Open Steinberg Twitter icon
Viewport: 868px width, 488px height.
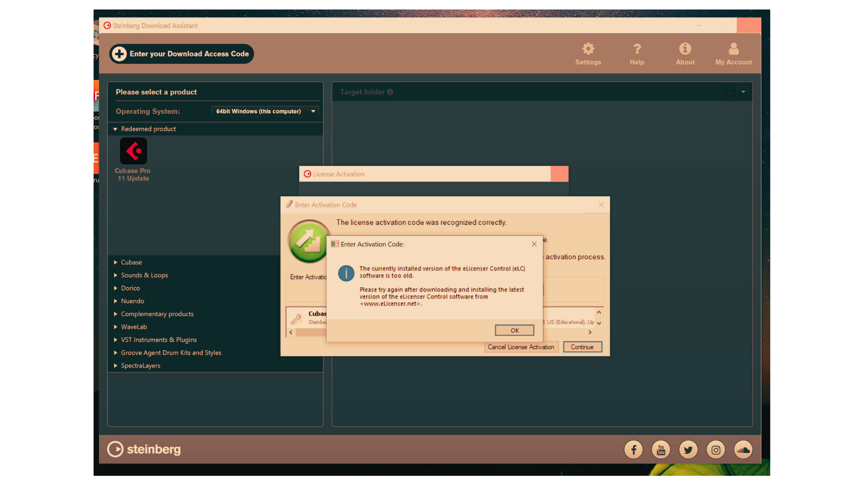[x=688, y=450]
